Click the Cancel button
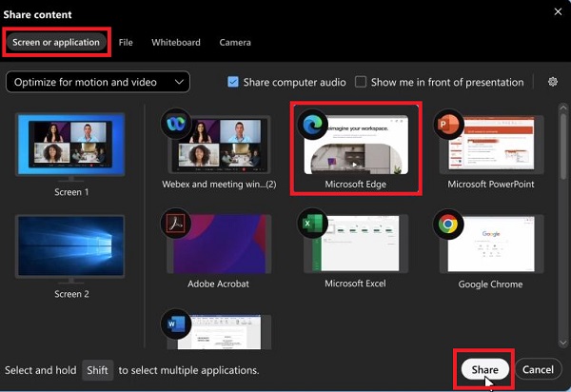The image size is (571, 392). pyautogui.click(x=538, y=369)
